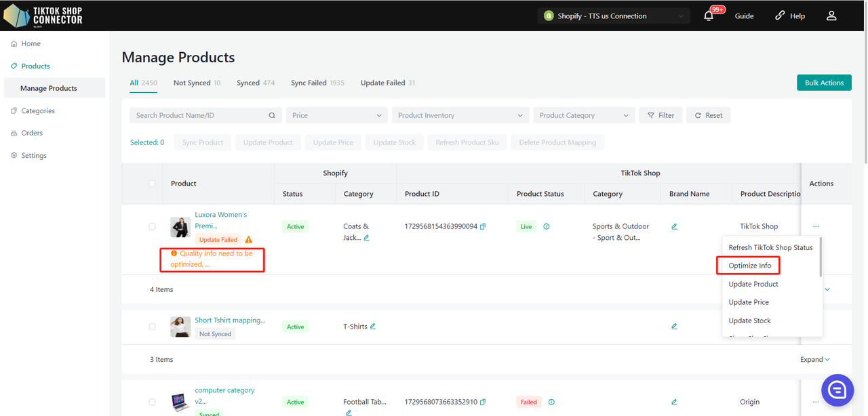Toggle the select-all products checkbox

152,184
